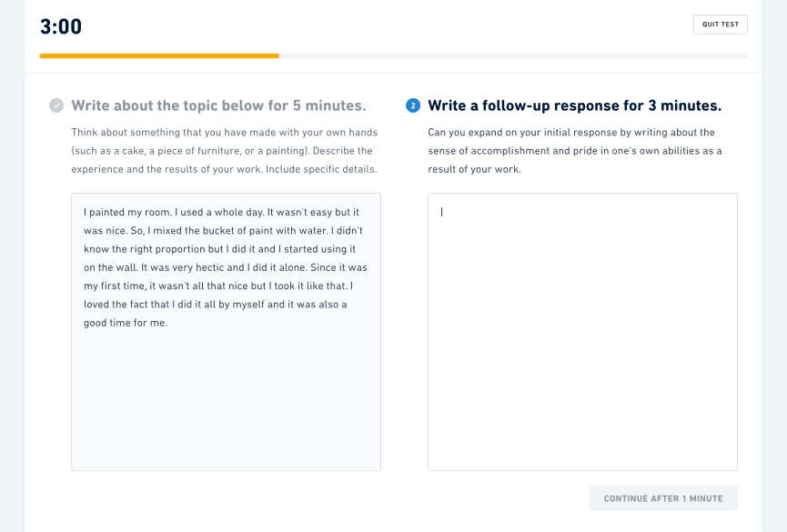The height and width of the screenshot is (532, 787).
Task: Click the orange filled part of the progress bar
Action: click(159, 56)
